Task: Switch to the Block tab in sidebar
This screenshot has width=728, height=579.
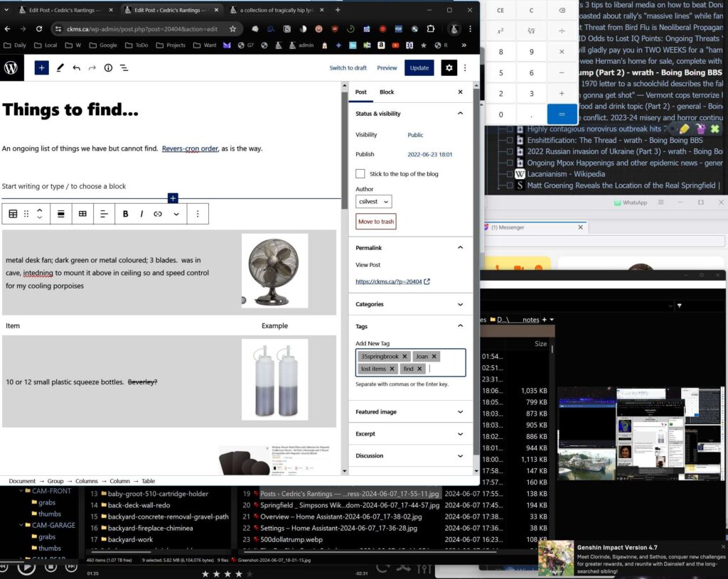Action: coord(387,92)
